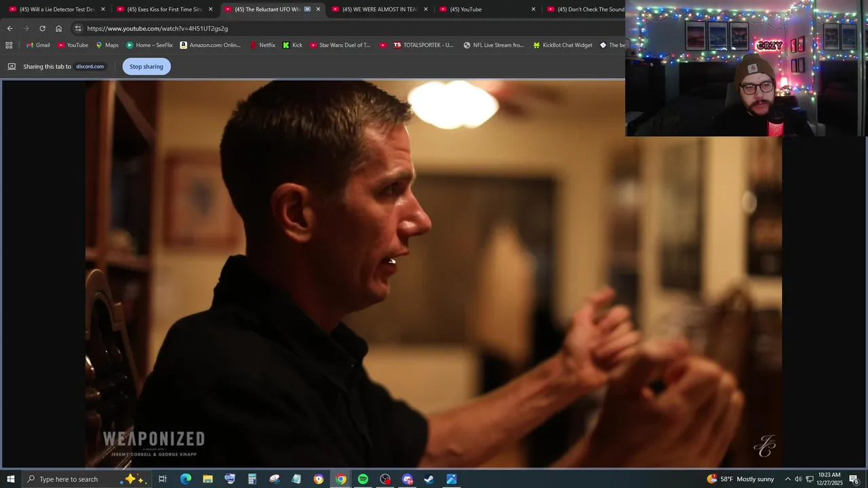Close the WE WERE ALMOST IN TEARS tab
The image size is (868, 488).
click(x=426, y=9)
